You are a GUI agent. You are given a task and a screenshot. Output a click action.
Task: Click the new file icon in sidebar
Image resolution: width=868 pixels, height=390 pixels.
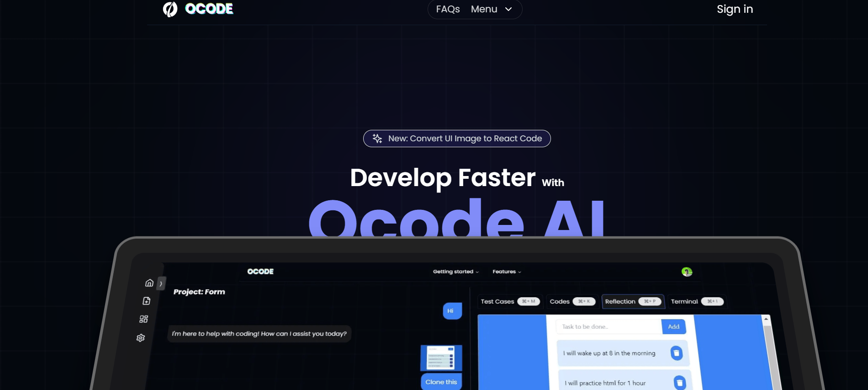coord(146,301)
